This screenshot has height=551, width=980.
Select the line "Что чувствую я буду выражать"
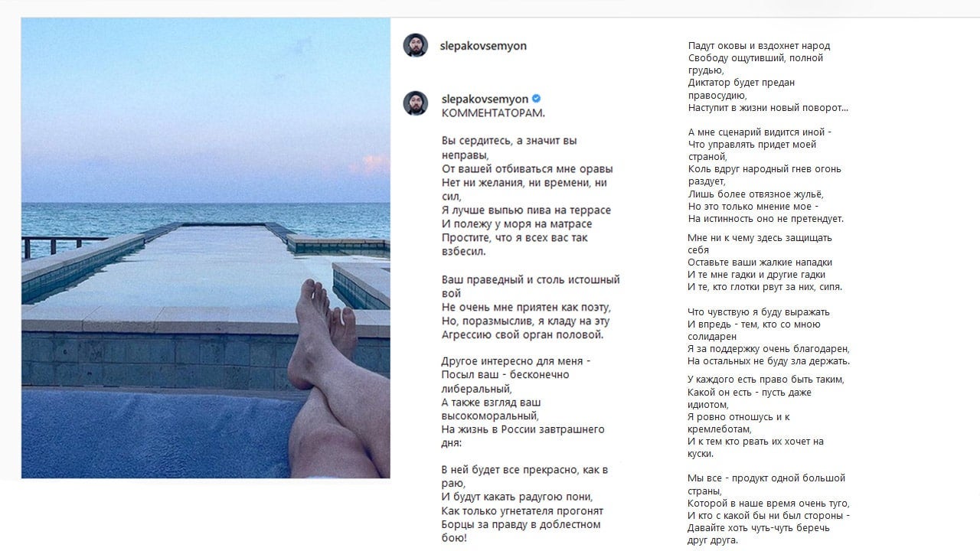point(759,312)
